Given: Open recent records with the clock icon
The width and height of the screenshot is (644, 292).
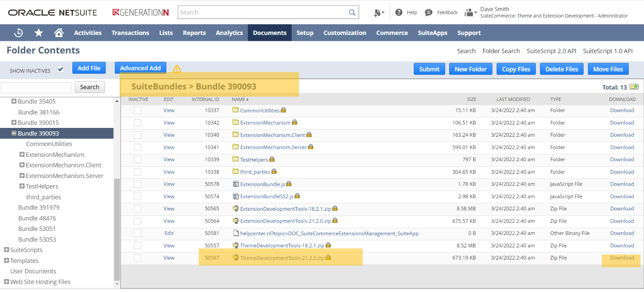Looking at the screenshot, I should tap(19, 32).
